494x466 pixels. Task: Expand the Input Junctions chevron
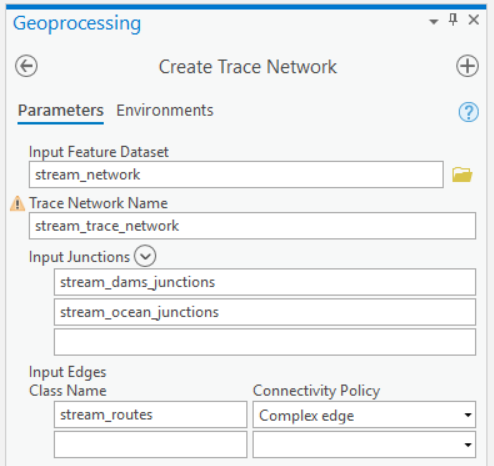(145, 256)
